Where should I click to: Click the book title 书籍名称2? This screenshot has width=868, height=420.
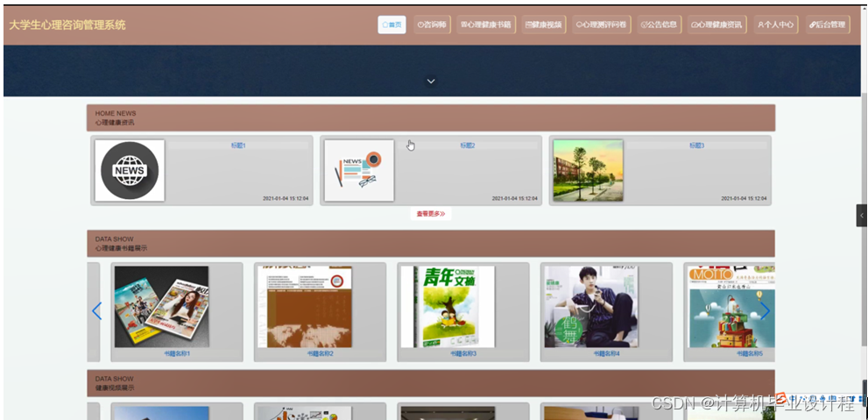[x=320, y=353]
